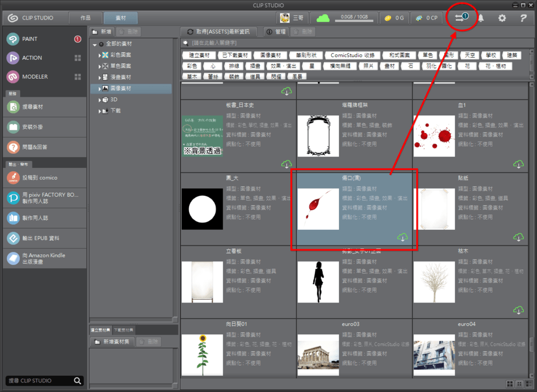Collapse the 全部的素材 root node
This screenshot has height=392, width=537.
coord(95,44)
